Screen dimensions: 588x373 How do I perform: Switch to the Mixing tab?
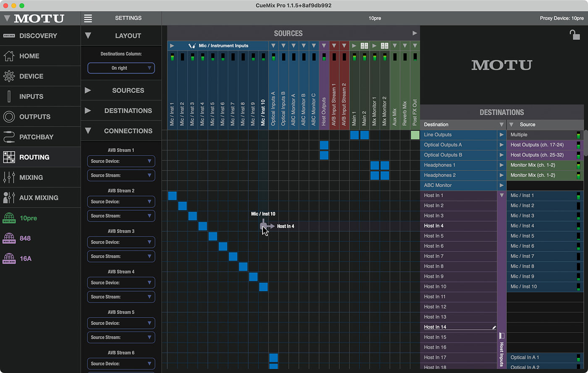pyautogui.click(x=31, y=177)
